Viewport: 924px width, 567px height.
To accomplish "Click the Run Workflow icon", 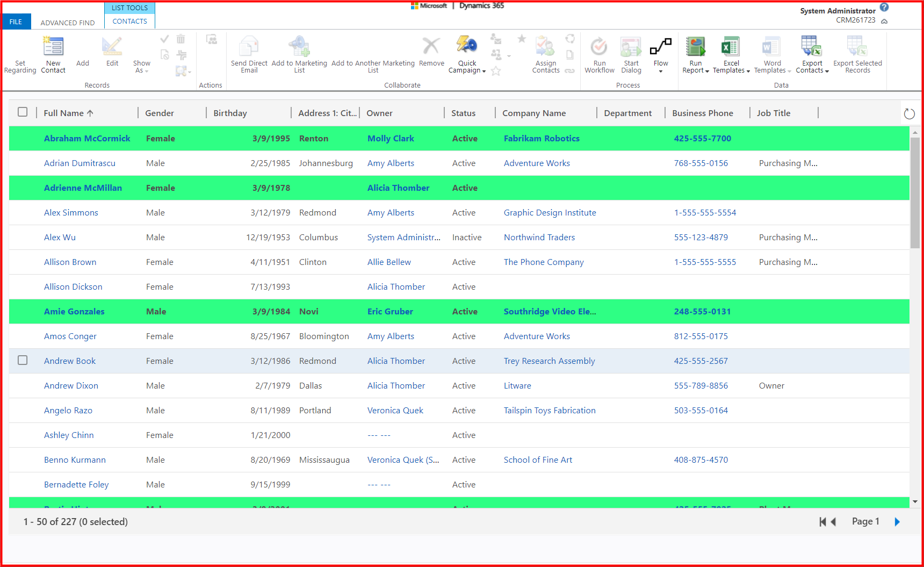I will 599,47.
